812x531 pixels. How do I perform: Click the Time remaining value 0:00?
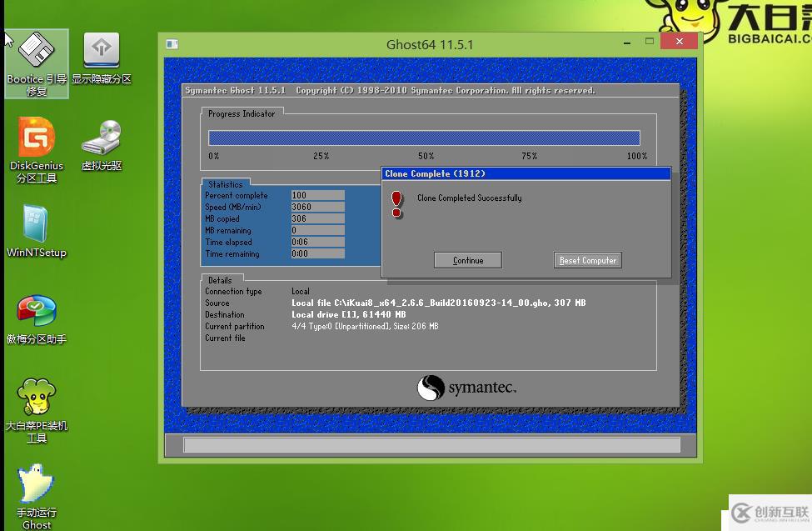click(317, 253)
